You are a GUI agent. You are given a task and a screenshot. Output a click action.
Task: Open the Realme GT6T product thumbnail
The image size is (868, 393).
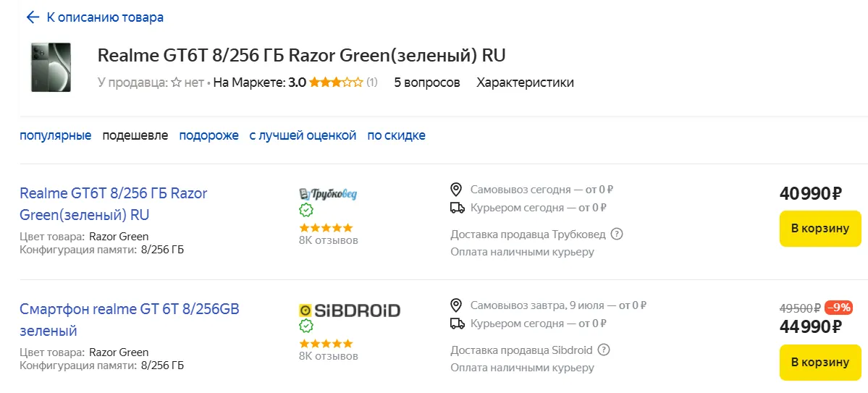[51, 67]
